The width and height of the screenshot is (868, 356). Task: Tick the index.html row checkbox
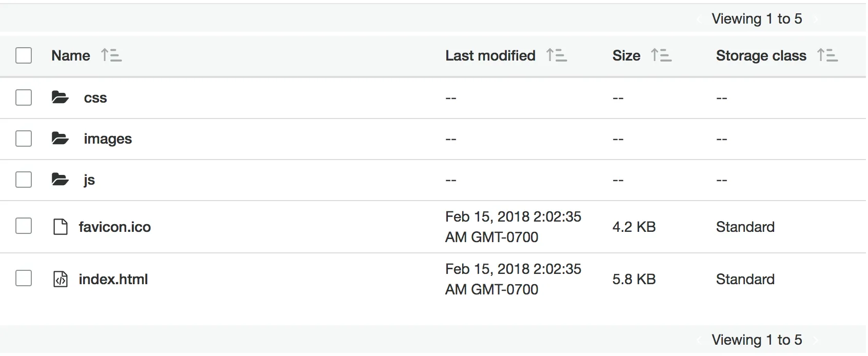(24, 278)
